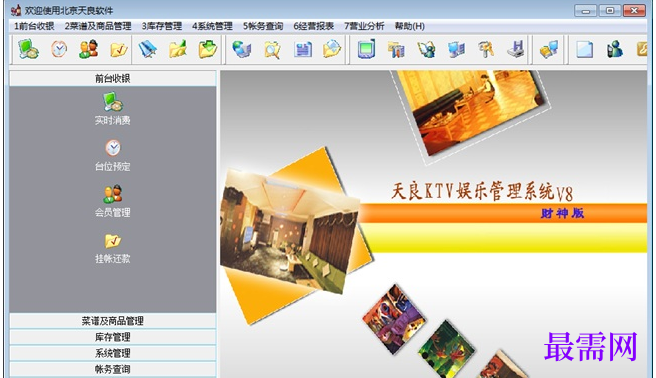656x378 pixels.
Task: Open the 6经营报表 menu
Action: coord(313,26)
